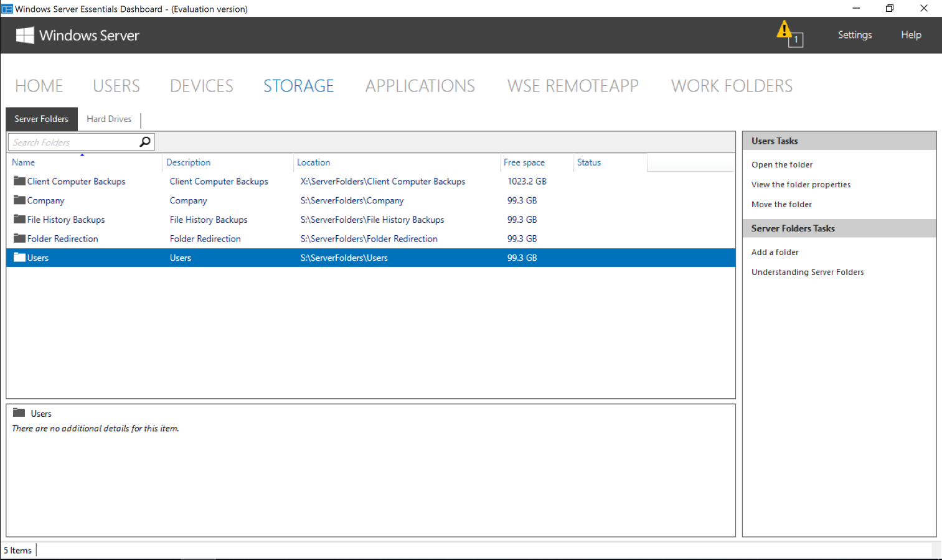Screen dimensions: 942x560
Task: Click Add a folder task
Action: pyautogui.click(x=775, y=252)
